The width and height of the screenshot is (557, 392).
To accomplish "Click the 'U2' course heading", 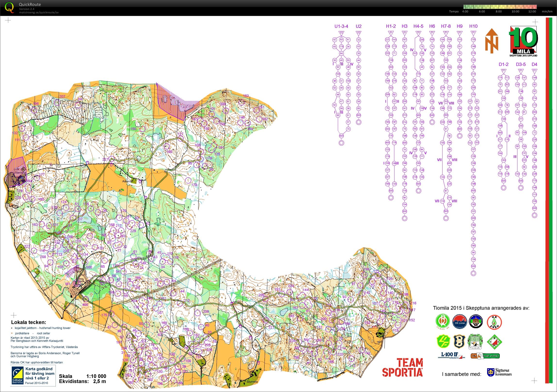I will pyautogui.click(x=359, y=26).
